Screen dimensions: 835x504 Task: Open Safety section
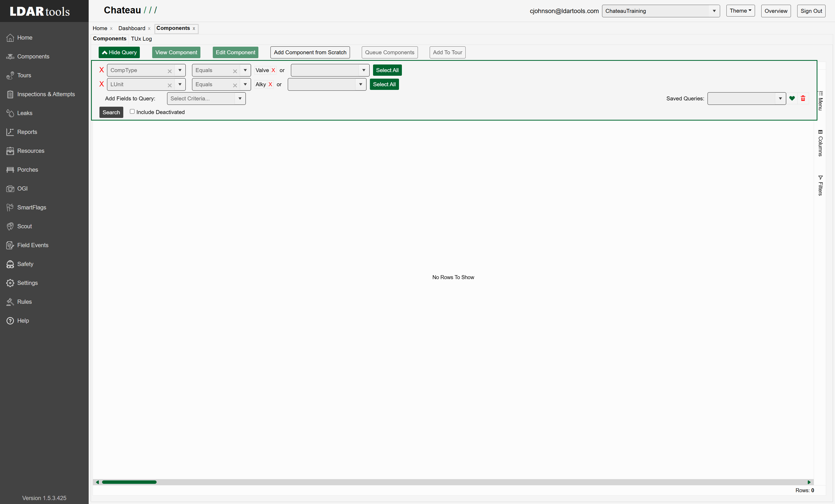(x=25, y=264)
